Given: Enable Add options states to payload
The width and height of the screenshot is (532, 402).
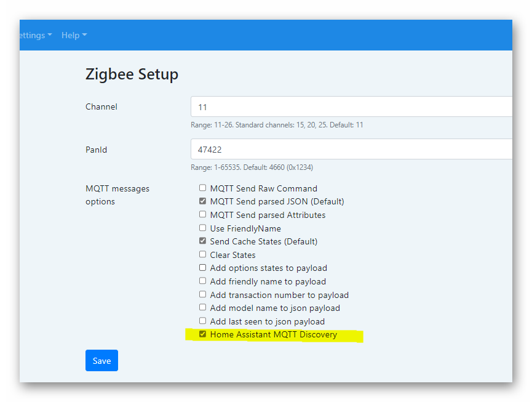Looking at the screenshot, I should [202, 268].
